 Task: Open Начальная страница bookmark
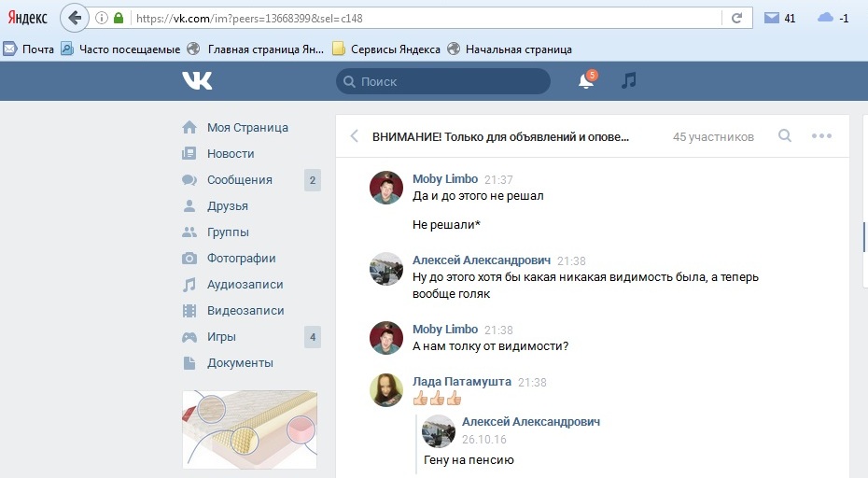[510, 49]
